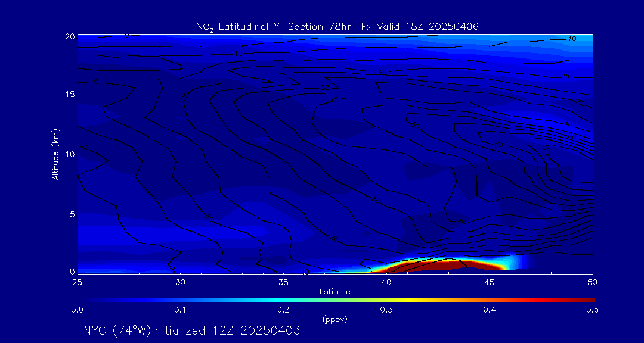The width and height of the screenshot is (644, 343).
Task: Click latitude axis tick label 50
Action: (x=593, y=282)
